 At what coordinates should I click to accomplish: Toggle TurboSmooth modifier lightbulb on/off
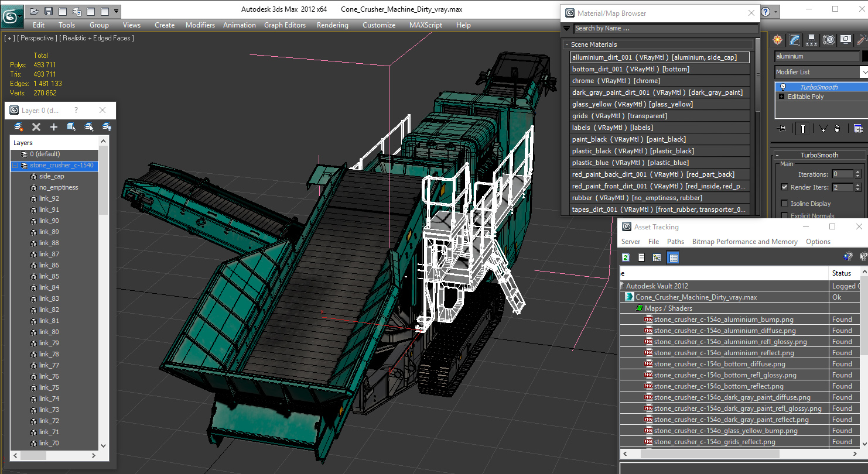[x=782, y=87]
